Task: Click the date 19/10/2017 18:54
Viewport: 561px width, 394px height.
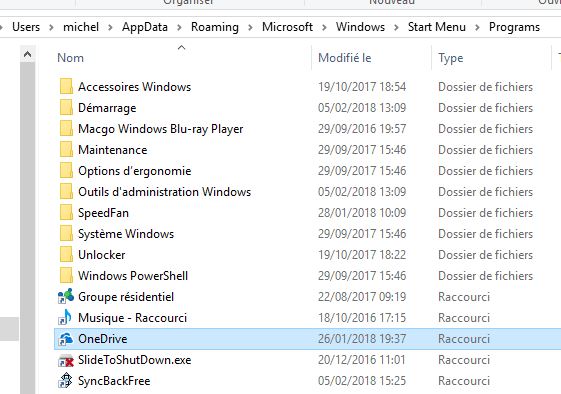Action: (x=362, y=87)
